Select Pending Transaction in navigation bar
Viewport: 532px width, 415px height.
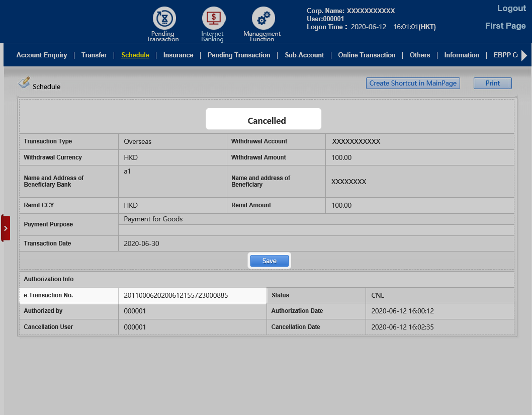pyautogui.click(x=239, y=55)
